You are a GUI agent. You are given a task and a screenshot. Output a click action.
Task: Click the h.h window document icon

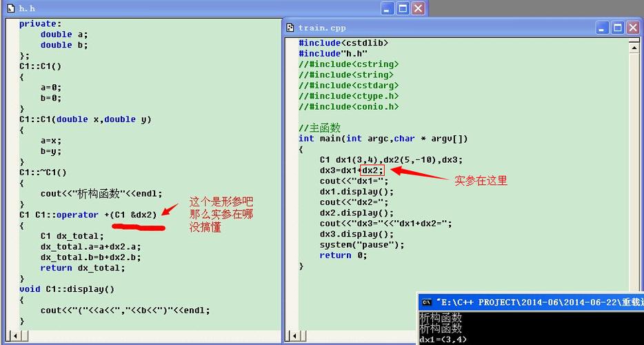click(x=11, y=8)
